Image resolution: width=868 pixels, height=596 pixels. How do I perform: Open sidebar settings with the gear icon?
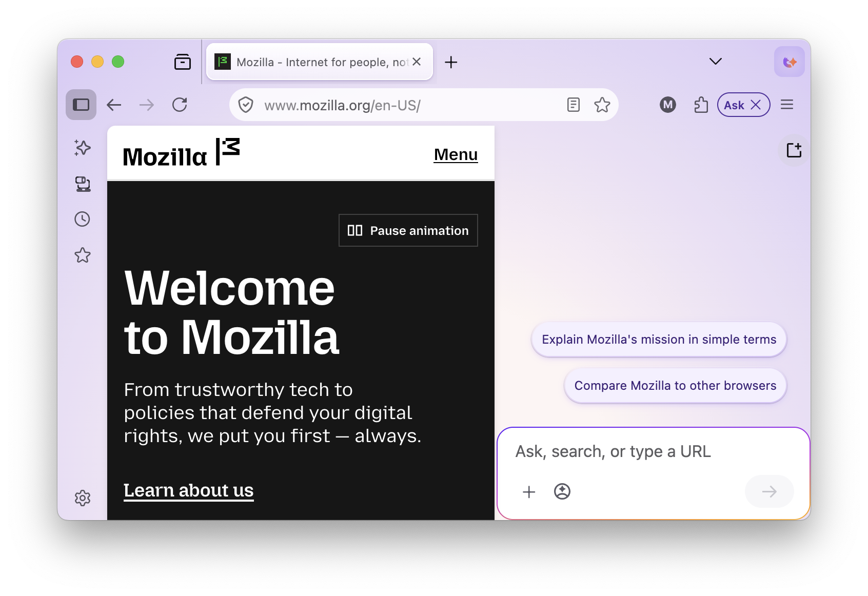coord(82,498)
